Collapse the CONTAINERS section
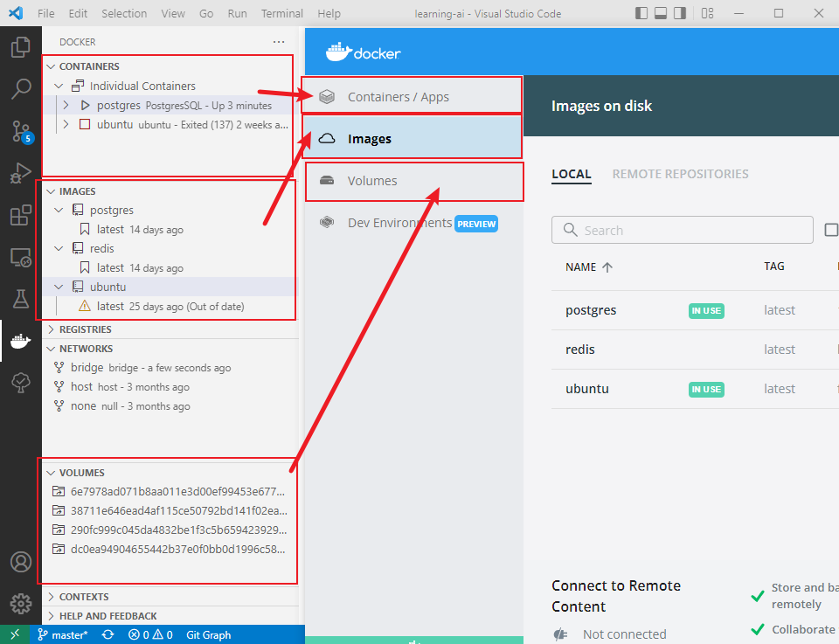The height and width of the screenshot is (644, 839). tap(51, 66)
